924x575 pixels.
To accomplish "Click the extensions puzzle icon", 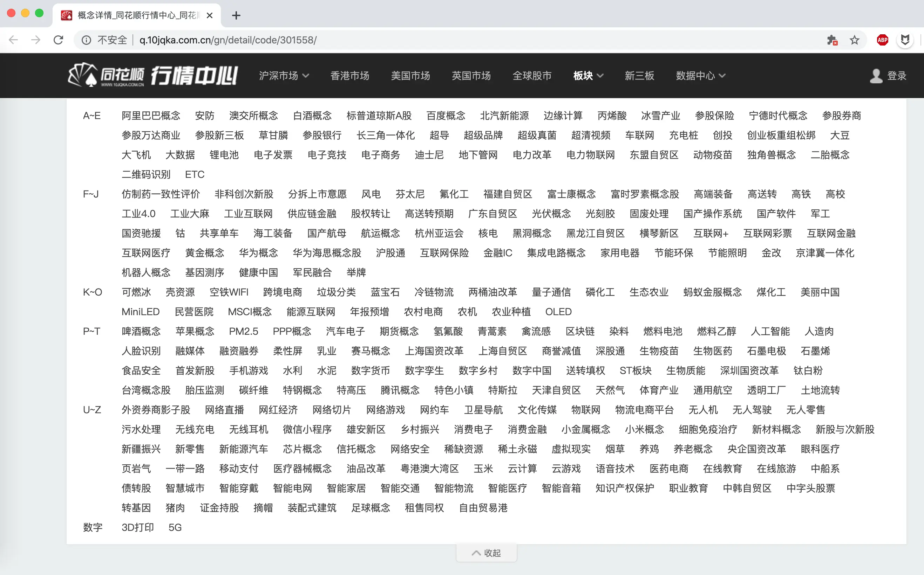I will pyautogui.click(x=832, y=40).
